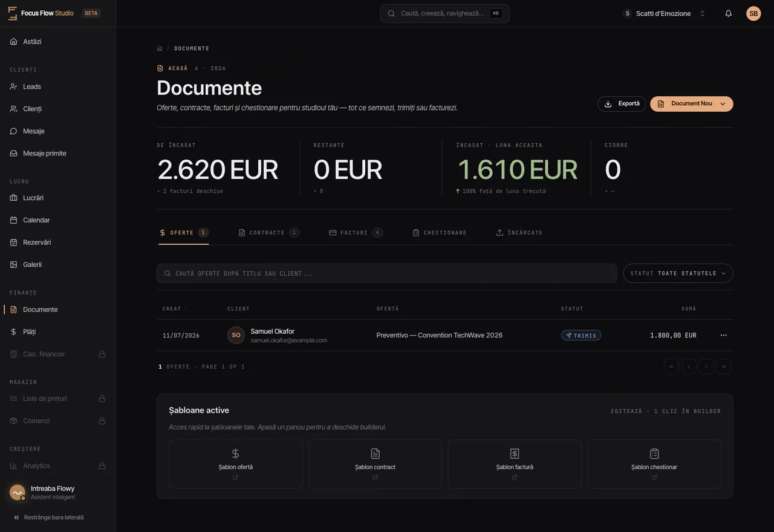Open the Scatti d'Emozione studio switcher
The width and height of the screenshot is (774, 532).
(x=664, y=13)
